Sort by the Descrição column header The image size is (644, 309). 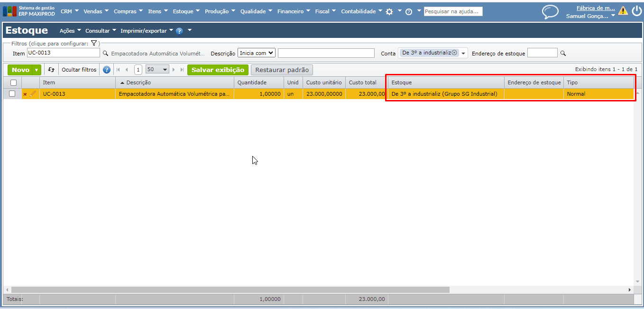pos(175,82)
